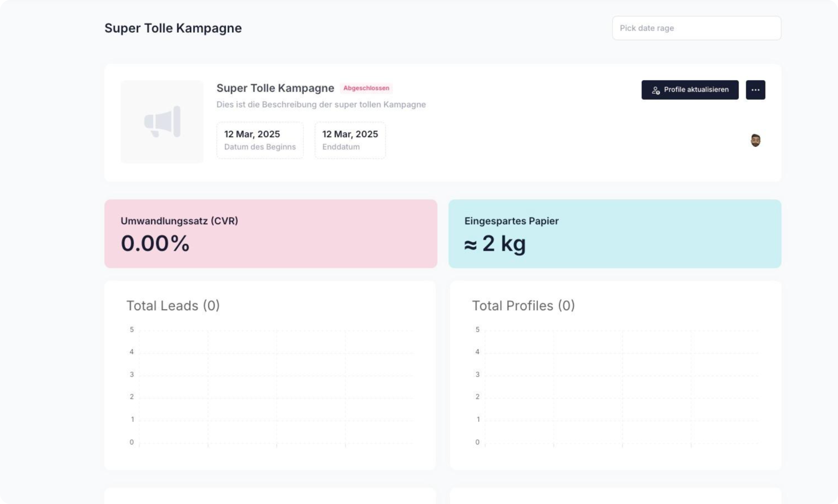
Task: Click the user icon on Profile aktualisieren
Action: 656,90
